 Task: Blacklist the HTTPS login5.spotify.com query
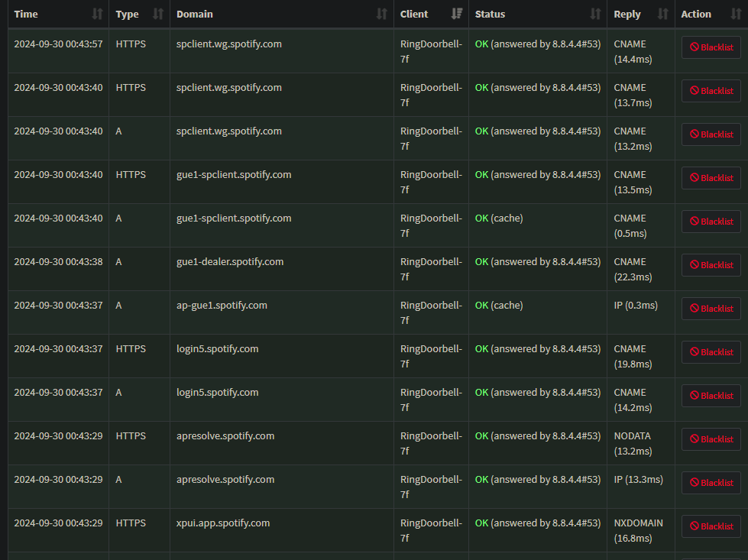pyautogui.click(x=711, y=352)
